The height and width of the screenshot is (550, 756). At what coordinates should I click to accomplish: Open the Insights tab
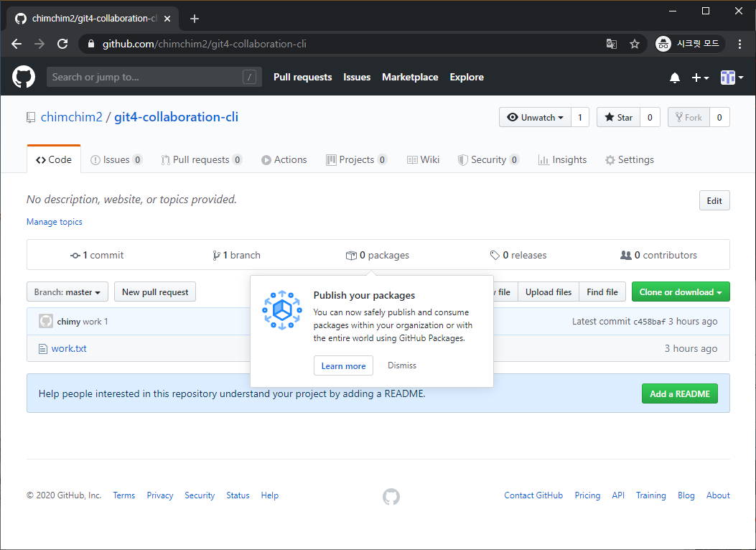point(562,159)
